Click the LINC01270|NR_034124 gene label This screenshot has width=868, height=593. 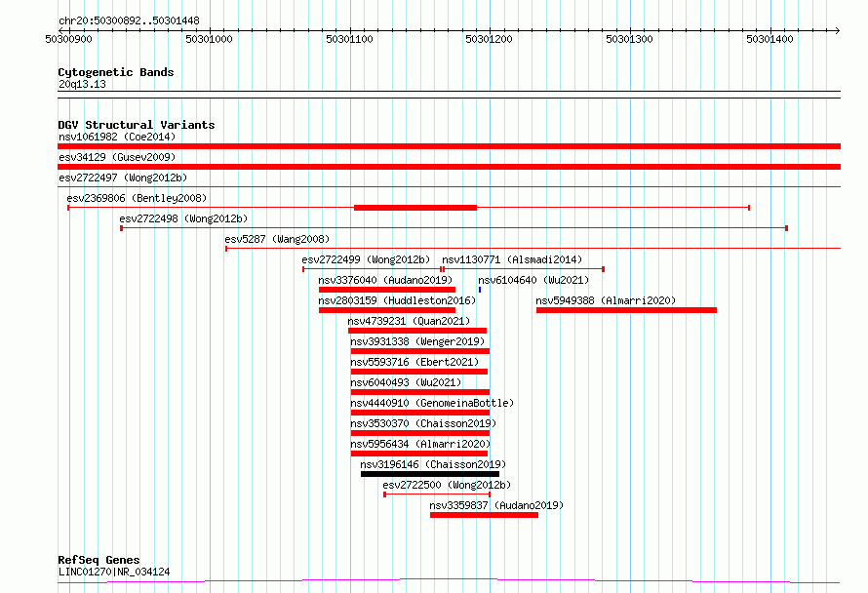[x=114, y=572]
